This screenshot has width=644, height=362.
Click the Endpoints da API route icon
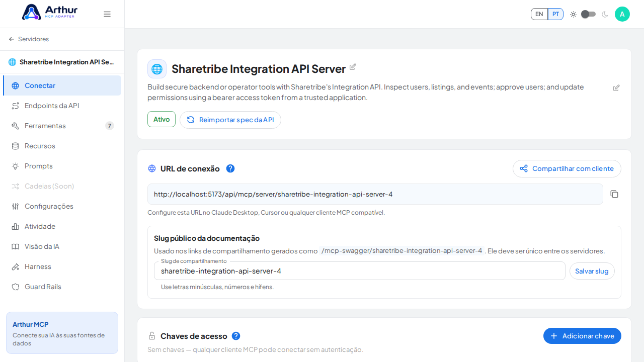[x=16, y=106]
